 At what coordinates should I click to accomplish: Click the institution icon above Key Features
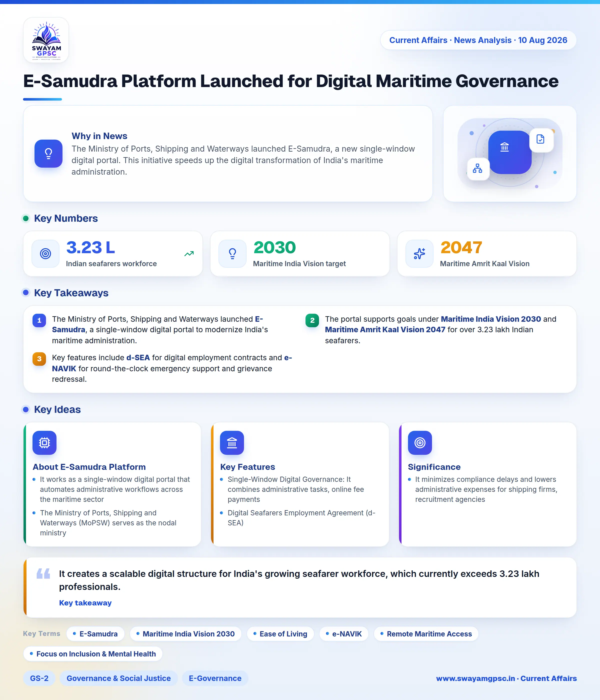pyautogui.click(x=232, y=443)
